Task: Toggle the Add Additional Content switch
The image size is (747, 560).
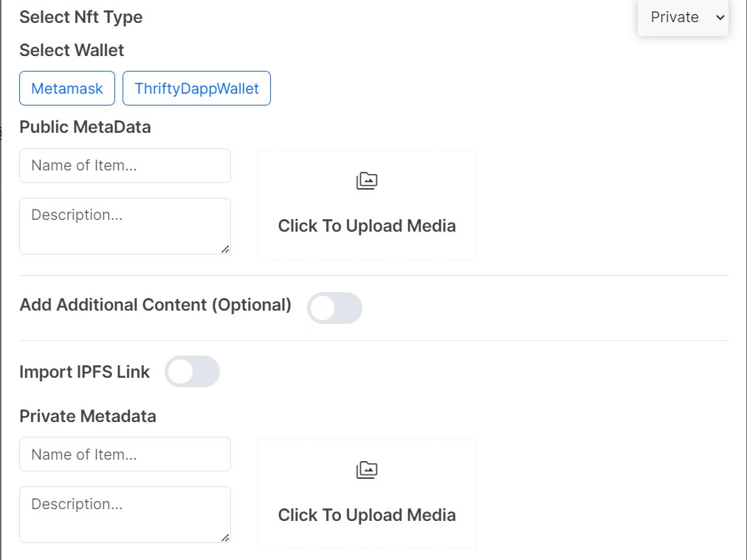Action: pyautogui.click(x=334, y=308)
